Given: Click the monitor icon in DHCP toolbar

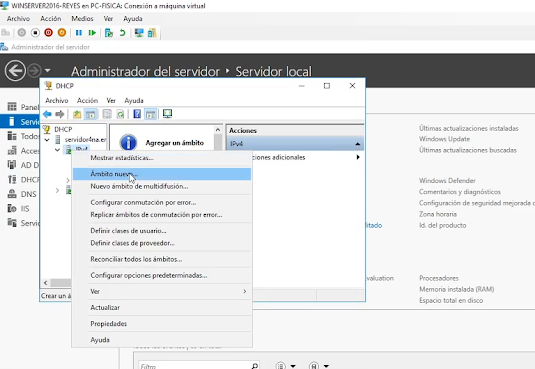Looking at the screenshot, I should 167,114.
